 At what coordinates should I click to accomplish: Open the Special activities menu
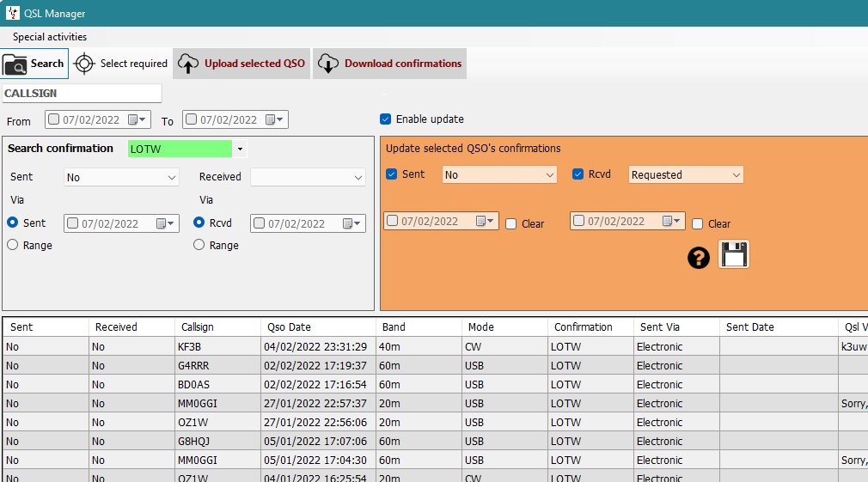point(50,37)
